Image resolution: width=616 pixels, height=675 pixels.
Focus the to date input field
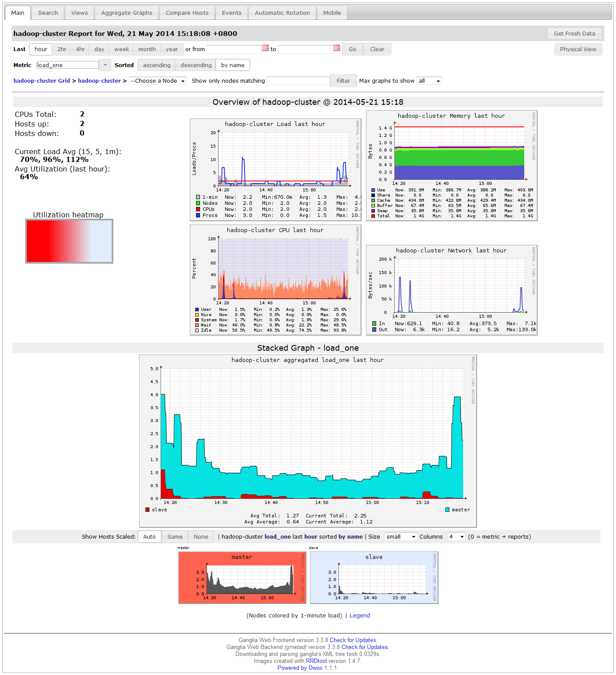pos(305,49)
